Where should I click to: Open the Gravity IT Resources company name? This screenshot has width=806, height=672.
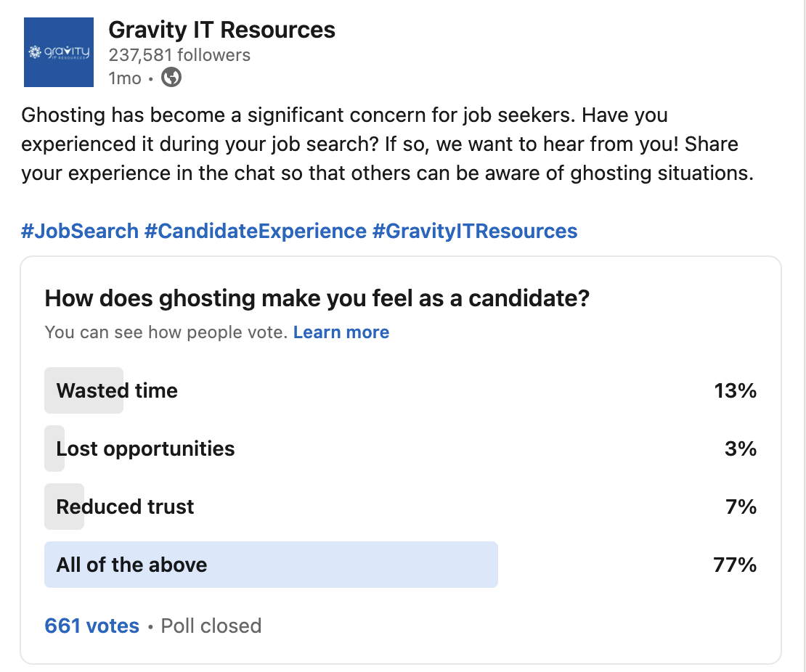tap(221, 30)
